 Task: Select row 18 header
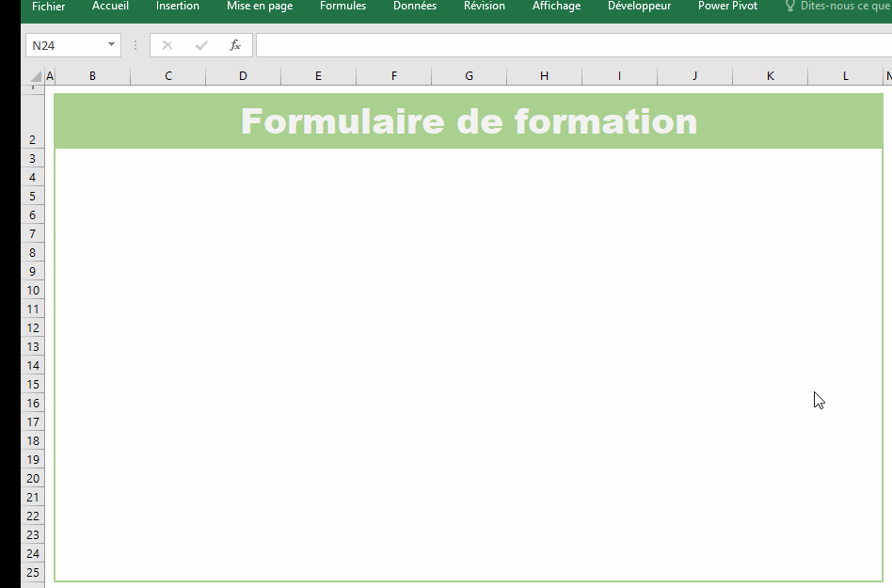tap(33, 440)
